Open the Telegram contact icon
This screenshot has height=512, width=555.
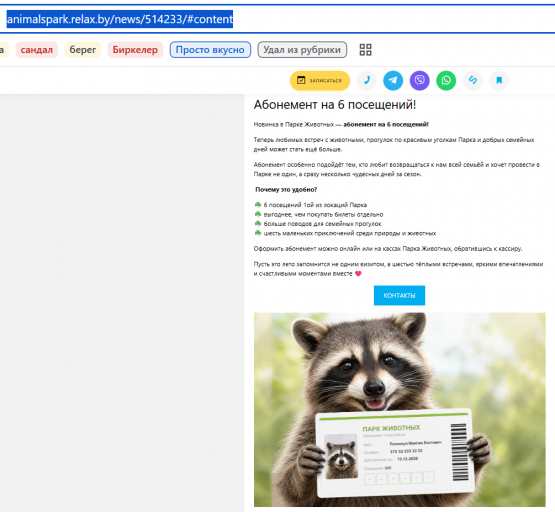pyautogui.click(x=393, y=81)
